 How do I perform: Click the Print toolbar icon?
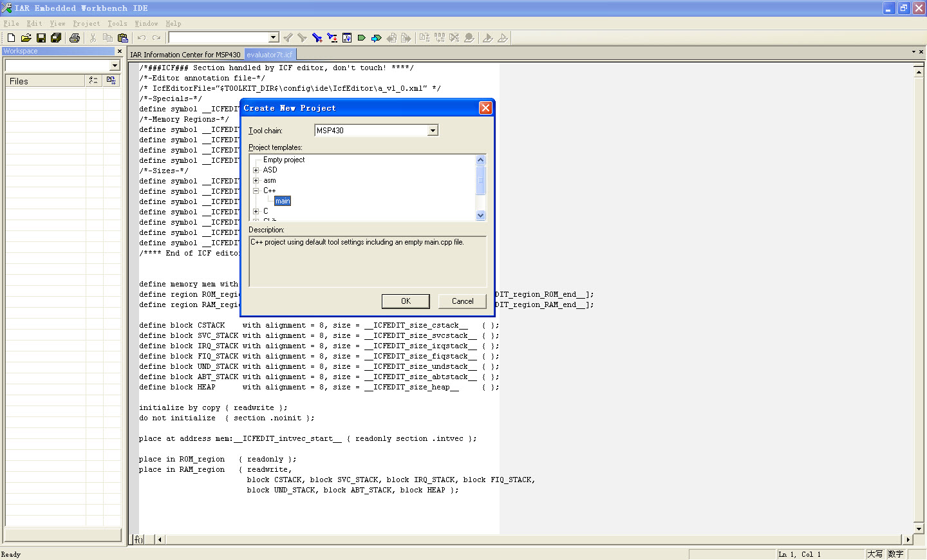point(75,38)
